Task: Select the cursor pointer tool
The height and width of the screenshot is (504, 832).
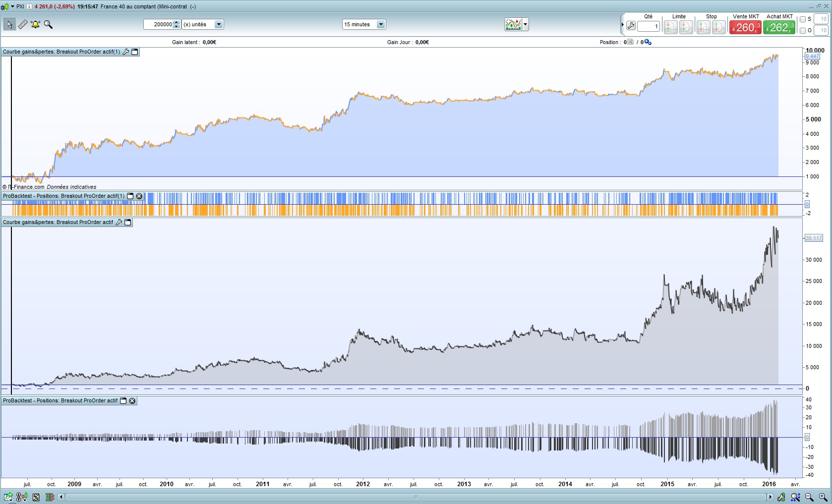Action: pos(9,24)
